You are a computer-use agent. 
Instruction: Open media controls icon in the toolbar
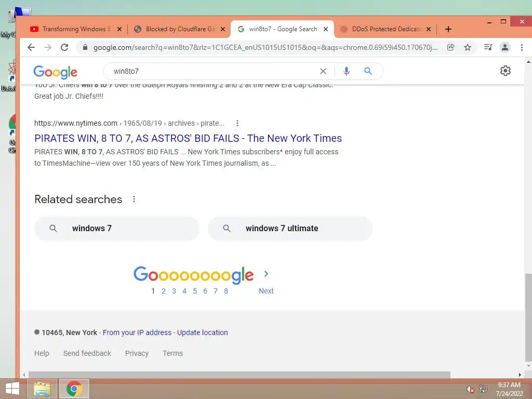[x=488, y=47]
